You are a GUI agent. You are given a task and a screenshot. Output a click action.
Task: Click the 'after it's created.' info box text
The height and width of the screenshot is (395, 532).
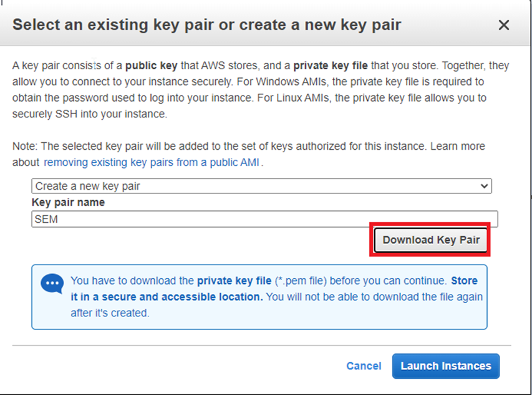point(110,313)
